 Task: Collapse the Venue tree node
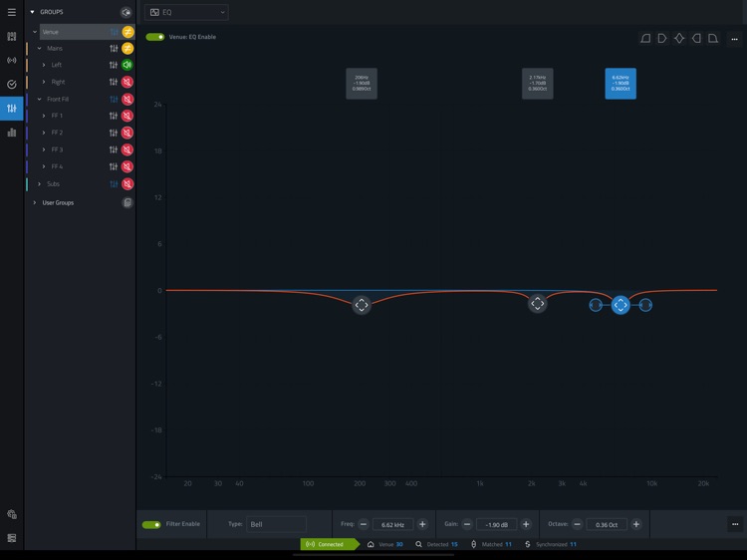click(35, 32)
